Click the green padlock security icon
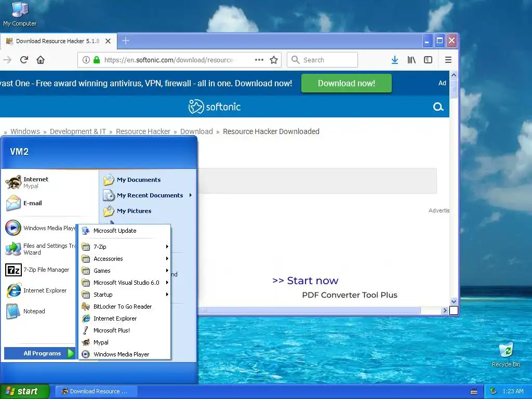The image size is (532, 399). (97, 60)
